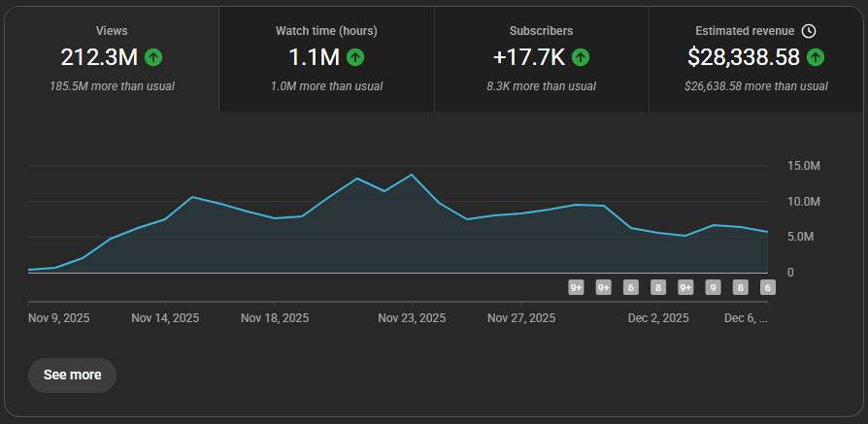Click the green up-arrow next to $28,338.58
868x424 pixels.
(816, 57)
